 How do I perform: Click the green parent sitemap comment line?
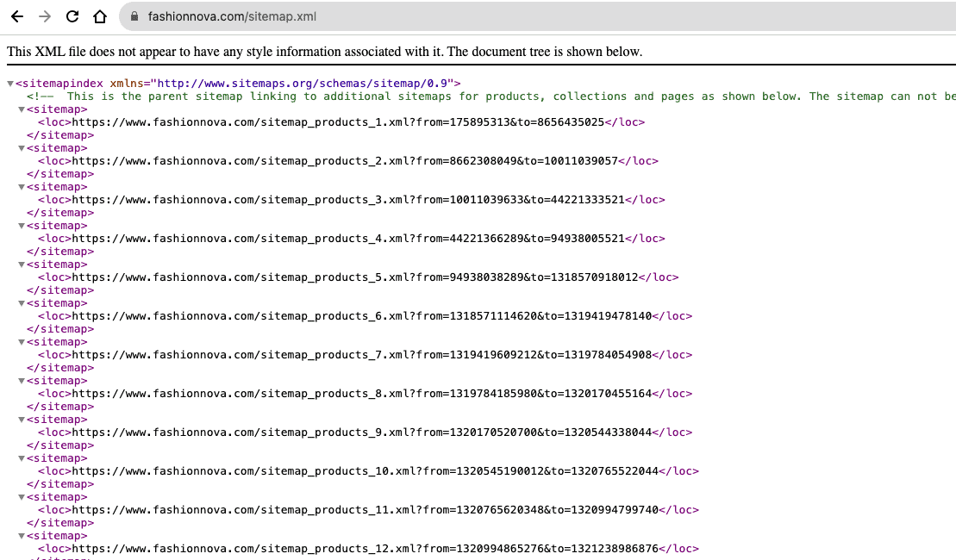tap(490, 96)
